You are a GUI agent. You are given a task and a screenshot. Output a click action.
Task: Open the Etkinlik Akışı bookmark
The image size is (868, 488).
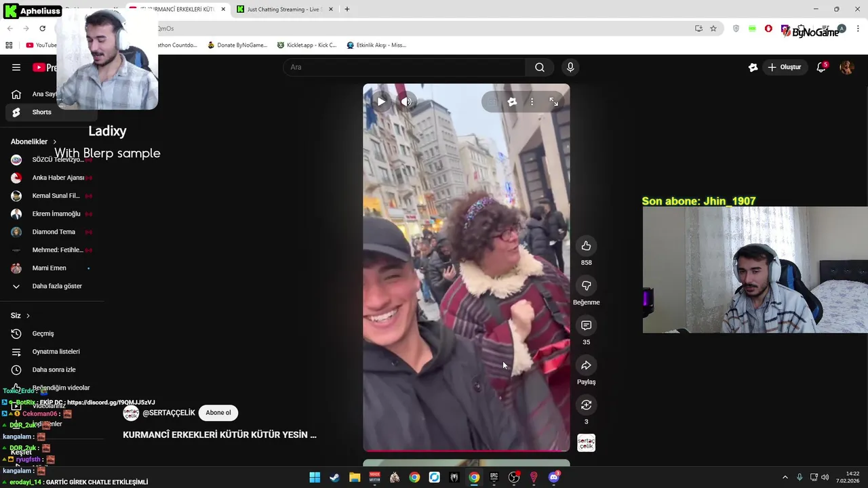376,45
